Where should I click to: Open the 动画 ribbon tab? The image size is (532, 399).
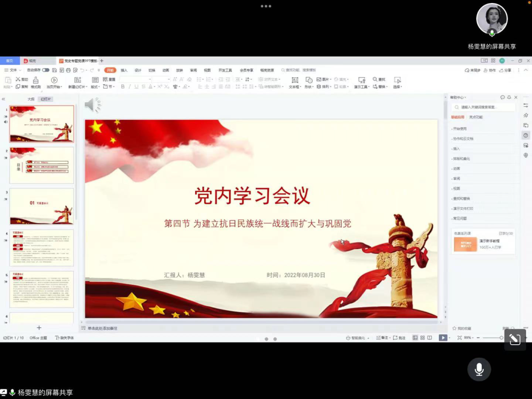(166, 70)
